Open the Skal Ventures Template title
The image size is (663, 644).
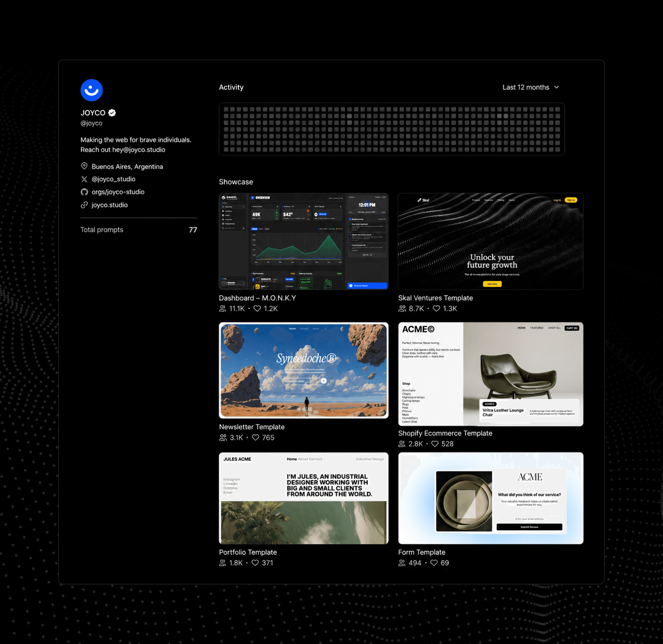click(x=436, y=298)
